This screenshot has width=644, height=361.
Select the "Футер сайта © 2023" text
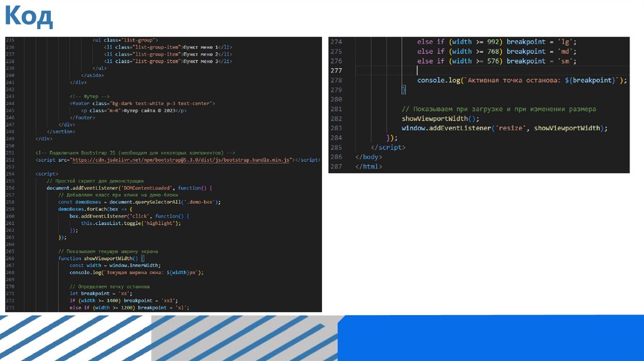[x=150, y=111]
